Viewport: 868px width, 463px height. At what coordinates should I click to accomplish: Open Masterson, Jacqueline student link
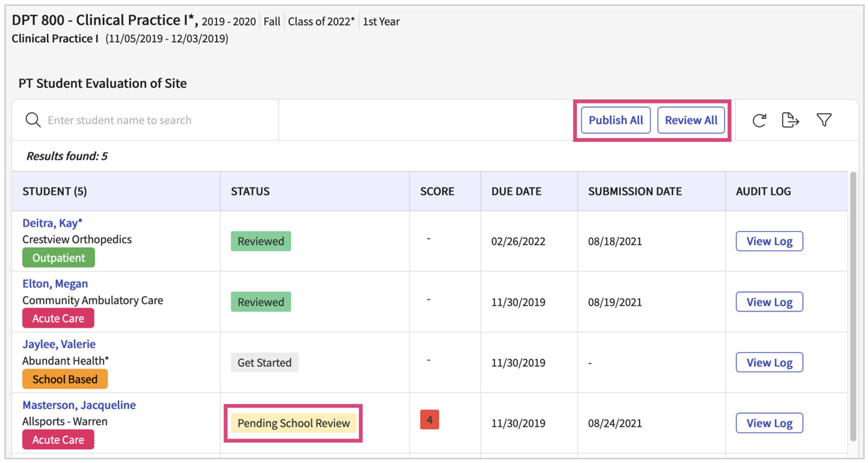click(x=79, y=405)
